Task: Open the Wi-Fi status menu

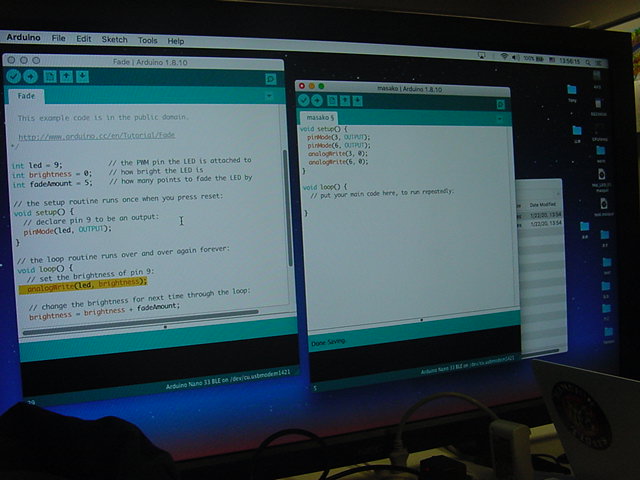Action: pos(504,57)
